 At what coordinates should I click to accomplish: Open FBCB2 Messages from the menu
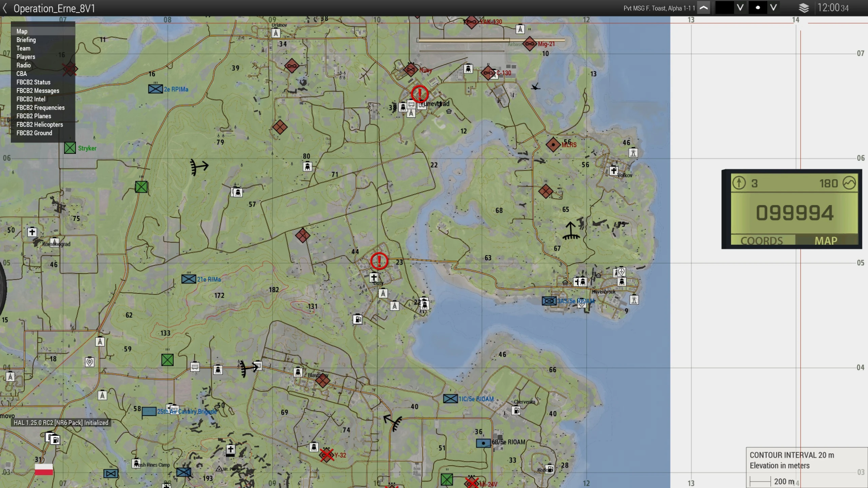pos(38,91)
